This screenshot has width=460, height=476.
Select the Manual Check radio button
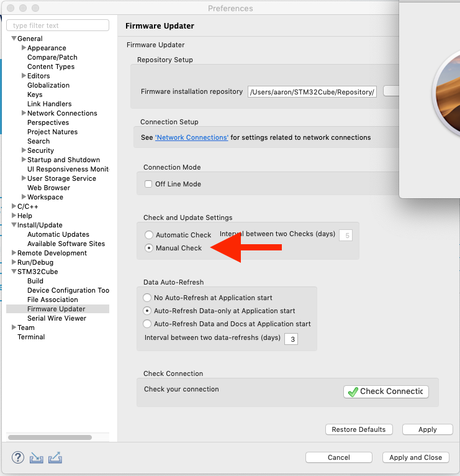click(x=149, y=248)
